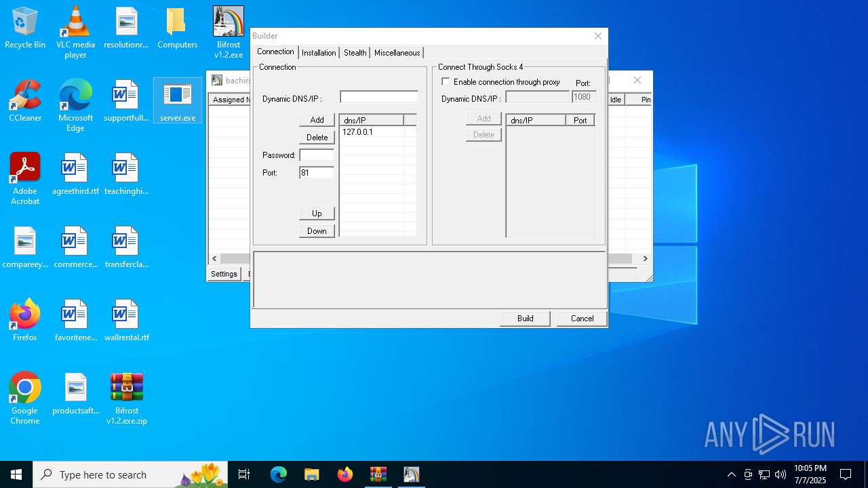Open Firefox from the taskbar
868x488 pixels.
click(x=345, y=474)
